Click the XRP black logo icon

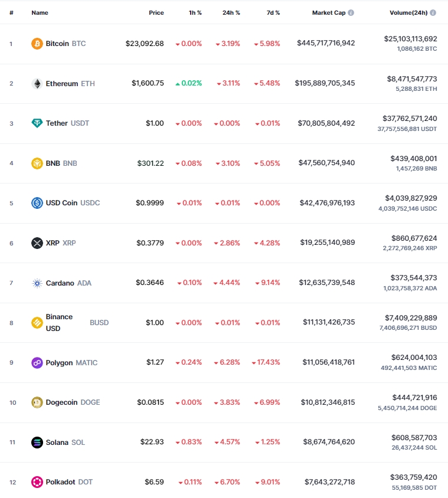(37, 243)
